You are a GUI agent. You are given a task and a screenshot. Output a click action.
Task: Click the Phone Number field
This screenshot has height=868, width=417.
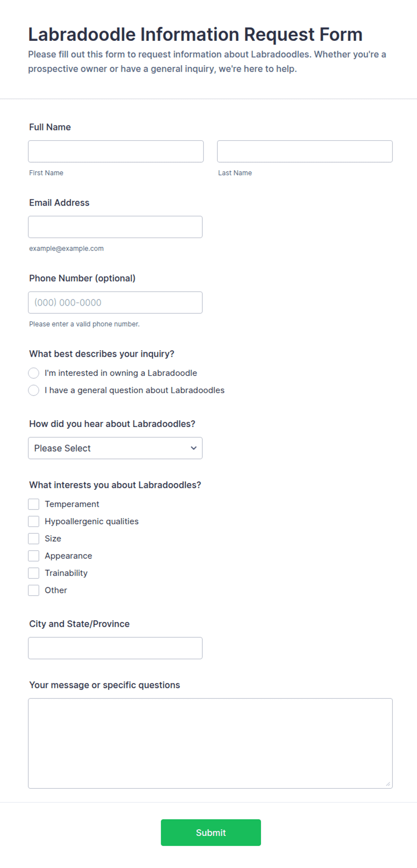pos(115,302)
